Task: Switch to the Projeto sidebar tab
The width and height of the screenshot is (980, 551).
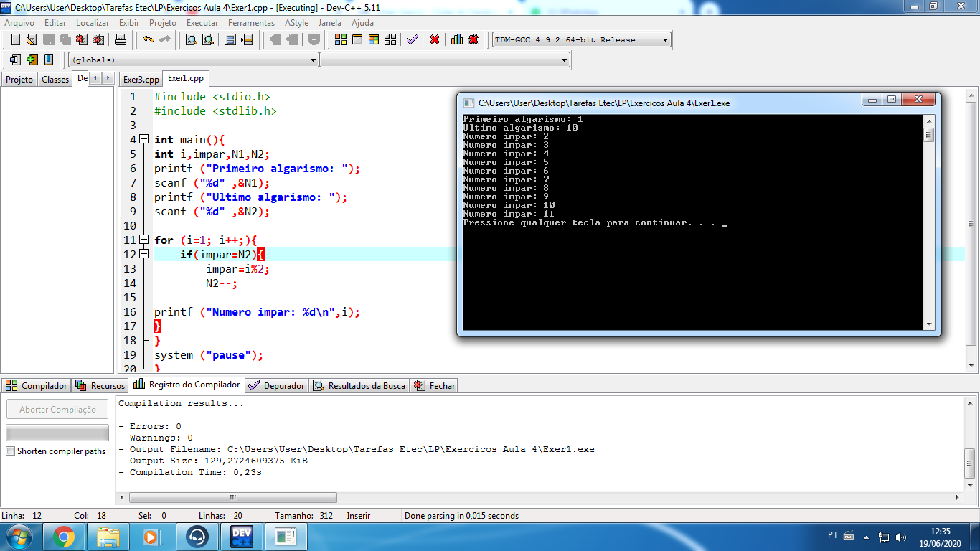Action: click(19, 79)
